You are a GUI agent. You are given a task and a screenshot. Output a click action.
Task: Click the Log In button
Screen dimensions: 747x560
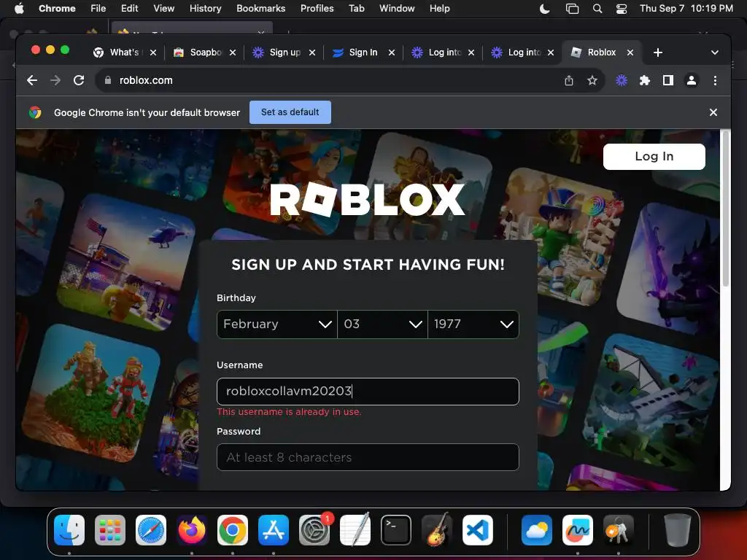[654, 157]
